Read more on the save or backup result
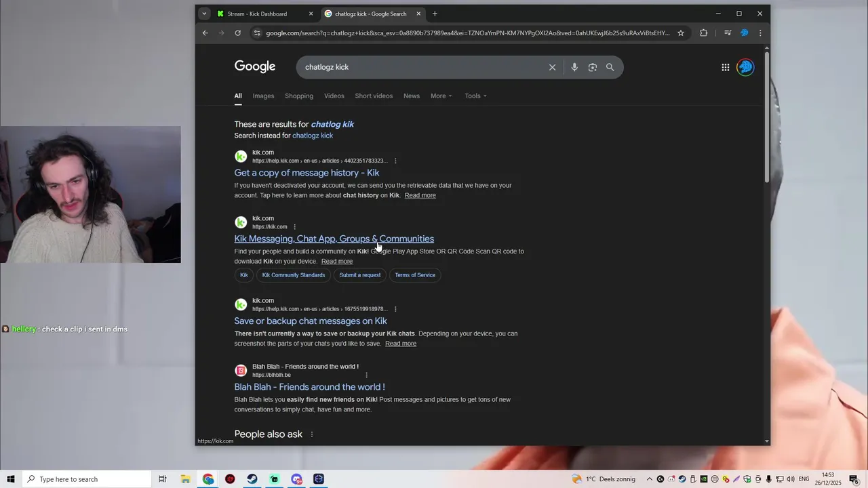The height and width of the screenshot is (488, 868). (401, 344)
